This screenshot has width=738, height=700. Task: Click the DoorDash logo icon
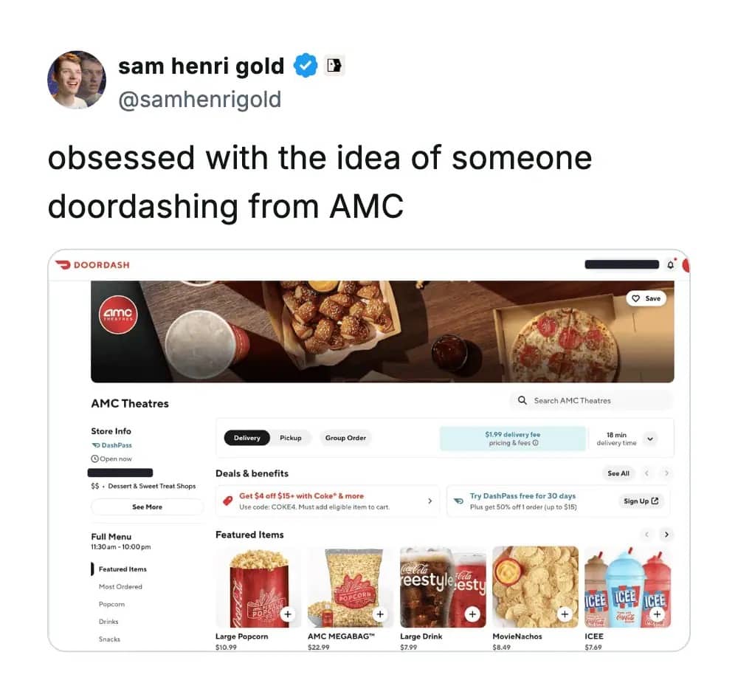(63, 265)
